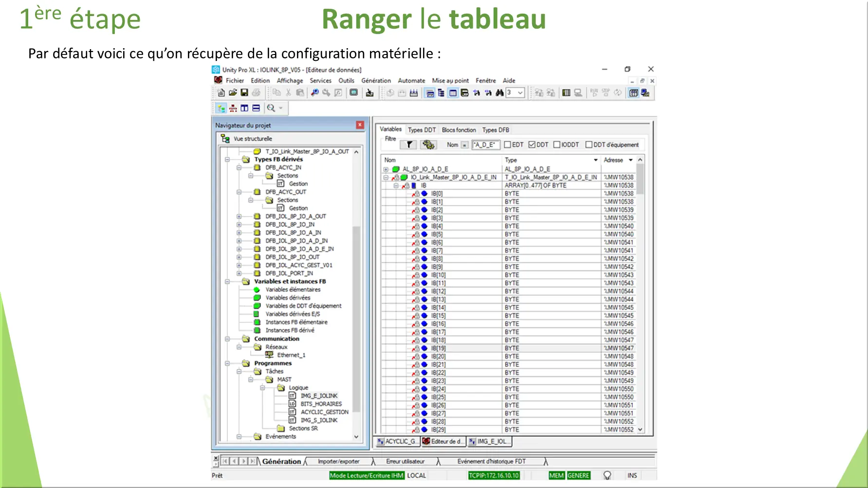This screenshot has width=868, height=488.
Task: Click the functional view hierarchy icon
Action: (233, 108)
